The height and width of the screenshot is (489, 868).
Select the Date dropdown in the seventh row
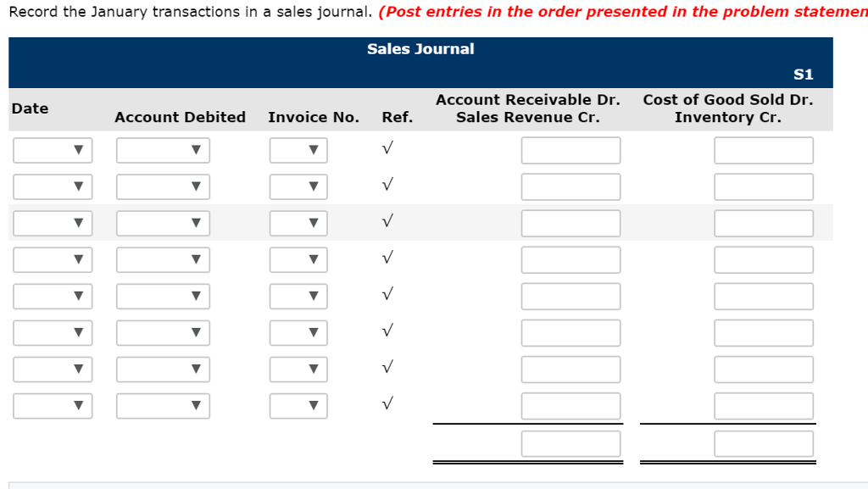(x=53, y=369)
